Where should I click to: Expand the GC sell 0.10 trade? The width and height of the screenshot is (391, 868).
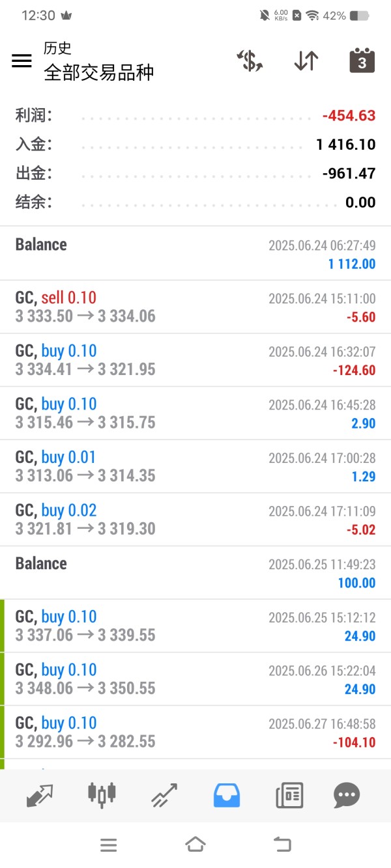(x=195, y=307)
